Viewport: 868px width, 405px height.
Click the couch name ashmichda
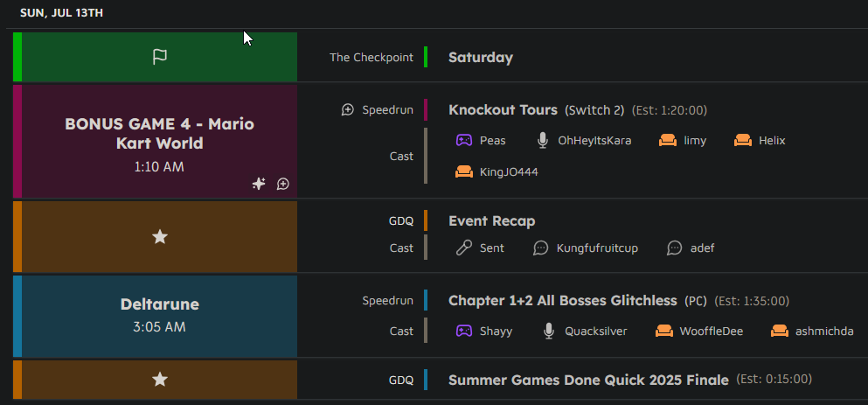point(824,332)
